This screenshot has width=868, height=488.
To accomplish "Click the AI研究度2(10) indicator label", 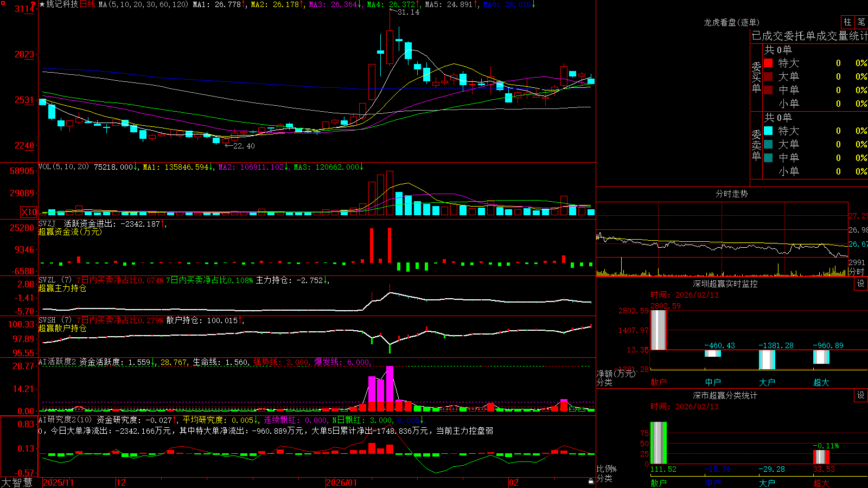I will click(x=65, y=420).
